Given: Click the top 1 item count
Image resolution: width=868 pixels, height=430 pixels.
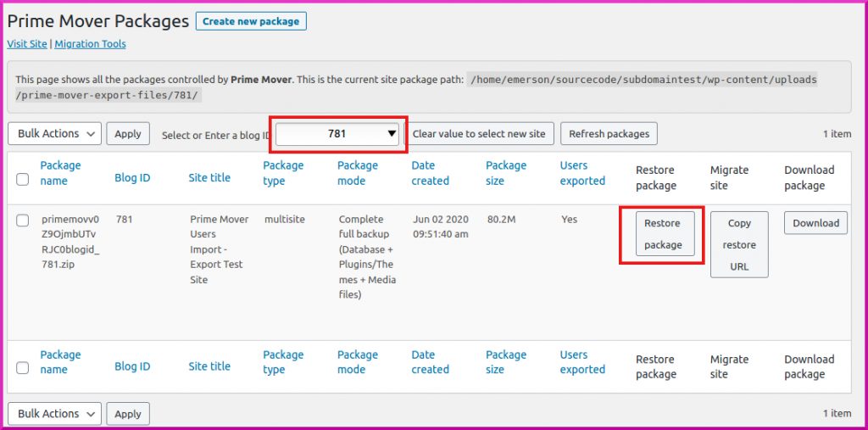Looking at the screenshot, I should (x=837, y=133).
